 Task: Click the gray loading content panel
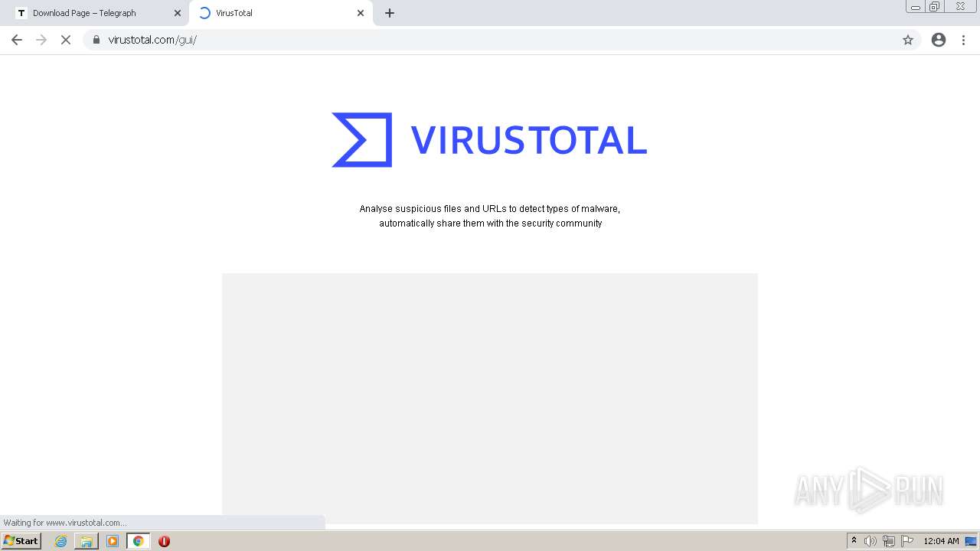click(490, 398)
